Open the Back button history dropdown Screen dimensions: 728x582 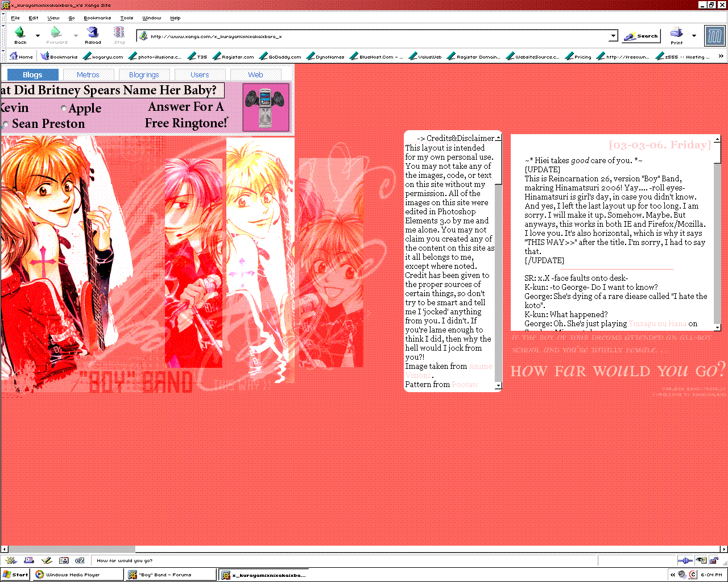coord(38,36)
